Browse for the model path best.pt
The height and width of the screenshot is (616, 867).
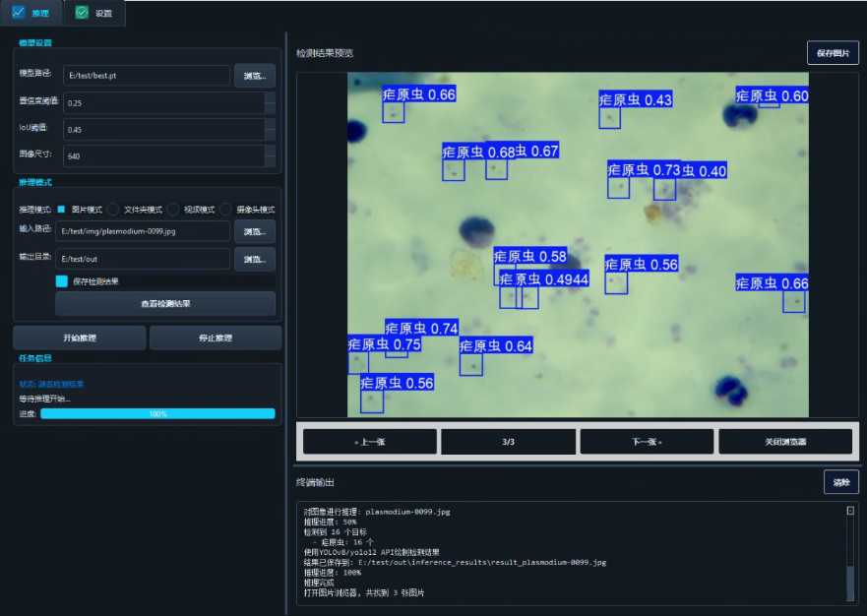255,76
